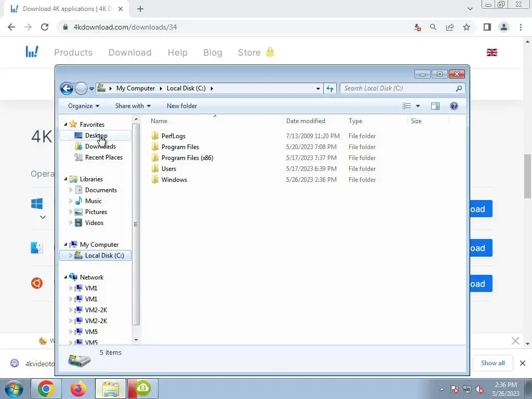Screen dimensions: 532x399
Task: Click the Chrome address bar URL
Action: click(125, 27)
